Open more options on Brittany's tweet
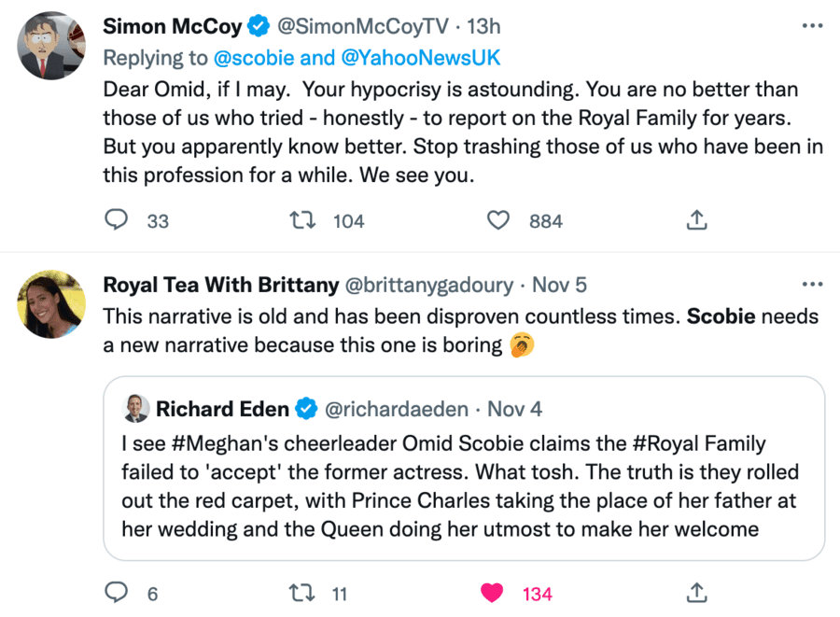This screenshot has height=617, width=840. pos(812,284)
